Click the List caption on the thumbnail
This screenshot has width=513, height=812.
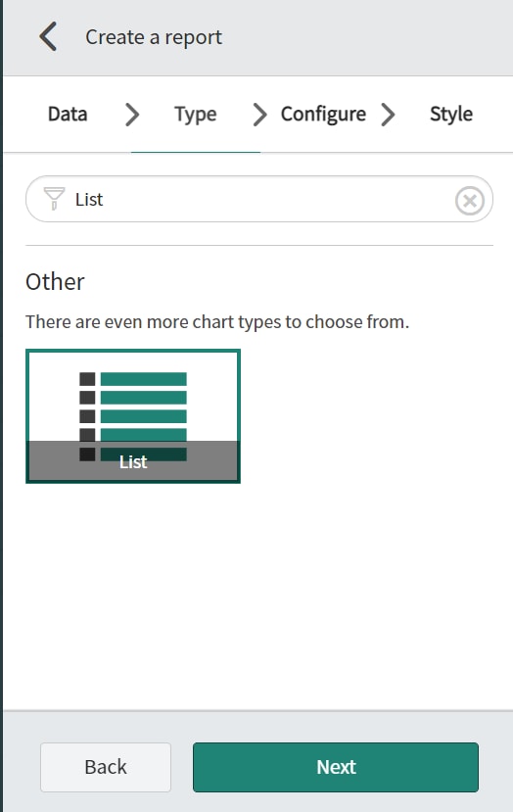[x=133, y=461]
